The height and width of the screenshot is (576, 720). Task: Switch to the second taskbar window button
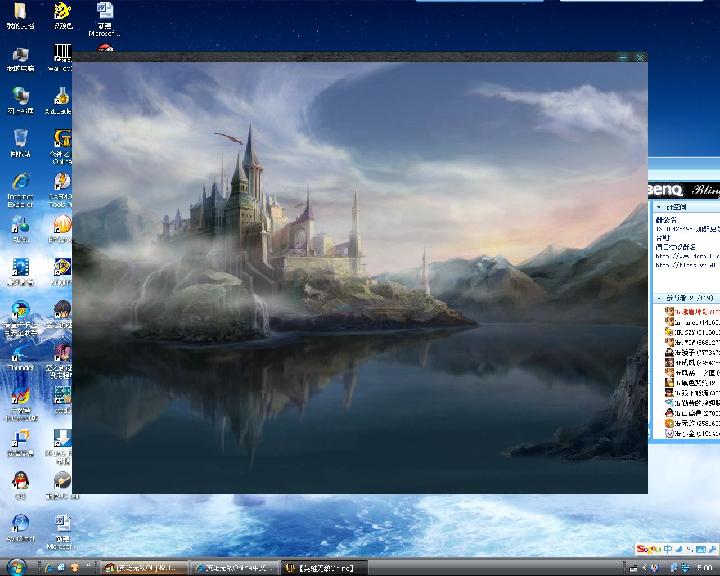click(236, 568)
